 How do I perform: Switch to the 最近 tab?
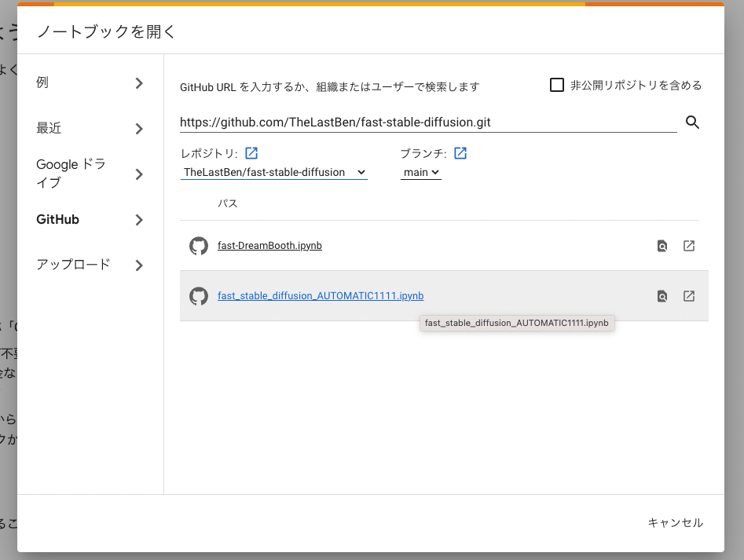click(x=90, y=128)
